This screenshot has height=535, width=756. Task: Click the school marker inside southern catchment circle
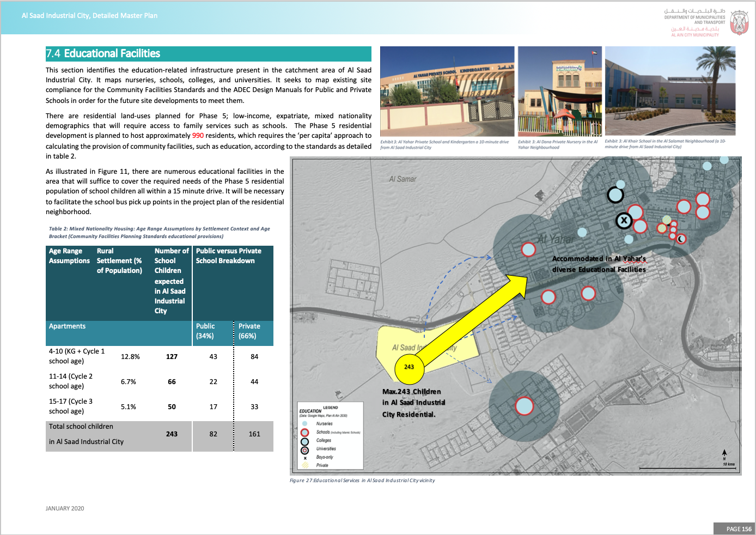click(x=524, y=406)
